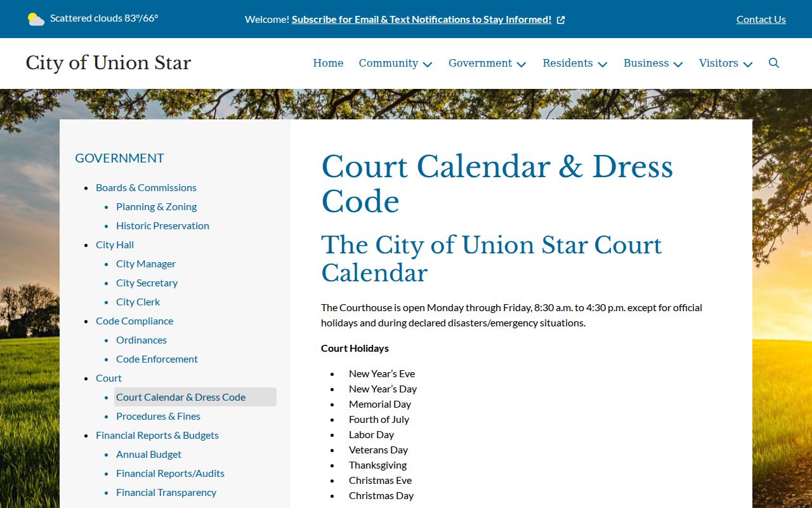Subscribe for Email & Text Notifications link

421,19
